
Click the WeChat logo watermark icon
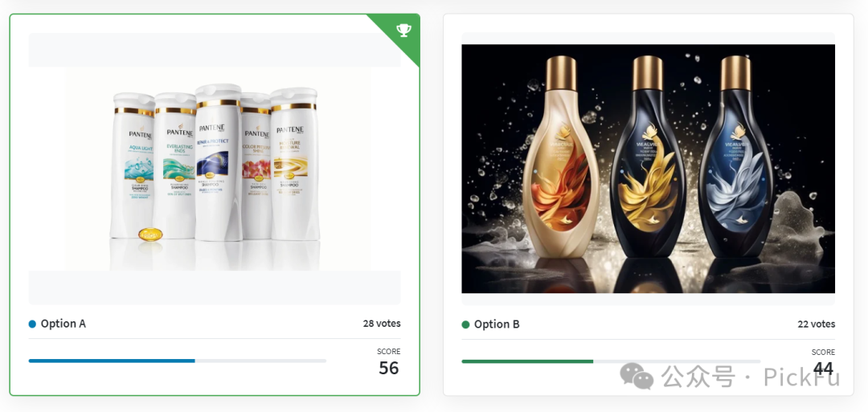(x=637, y=376)
